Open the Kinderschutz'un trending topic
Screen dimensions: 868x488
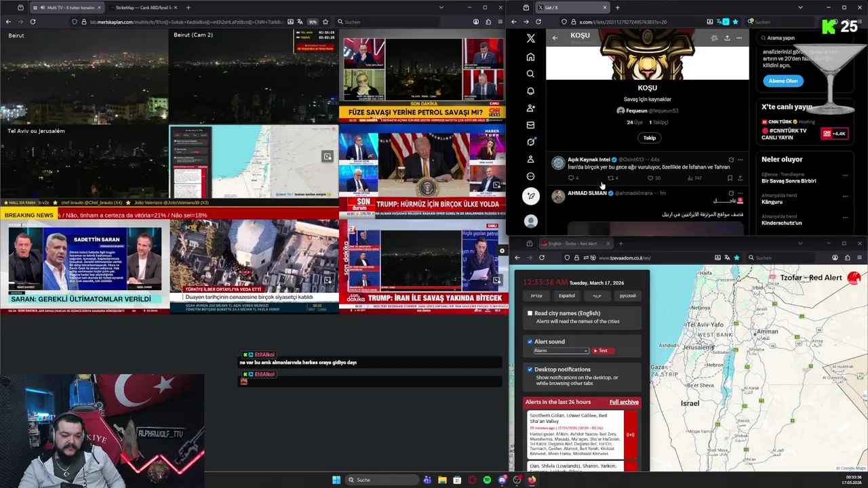tap(781, 223)
